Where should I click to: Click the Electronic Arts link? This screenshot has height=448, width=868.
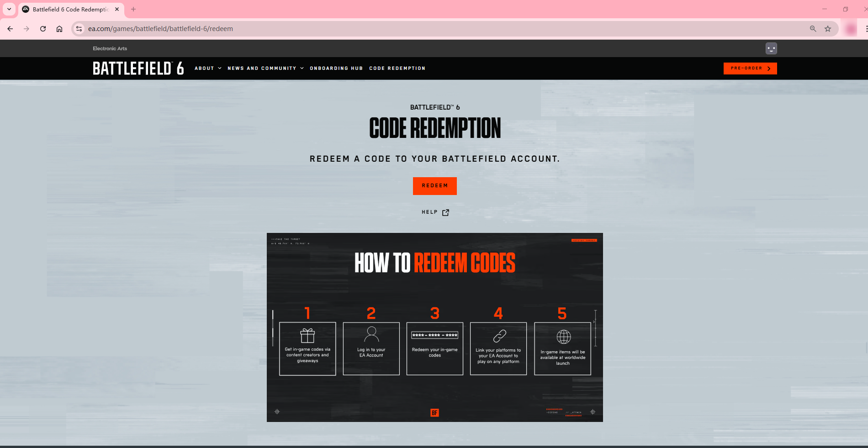pyautogui.click(x=110, y=48)
